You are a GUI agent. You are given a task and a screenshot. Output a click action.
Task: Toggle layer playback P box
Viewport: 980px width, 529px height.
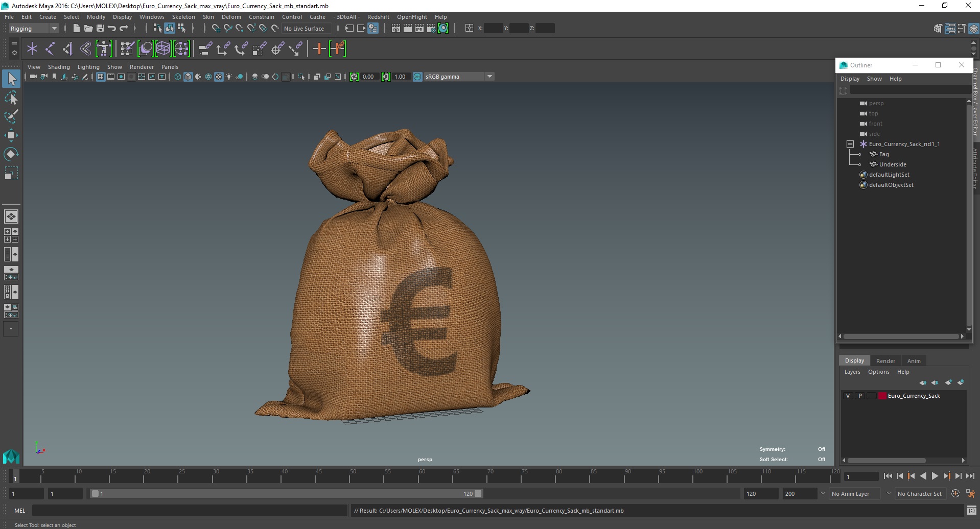click(860, 396)
